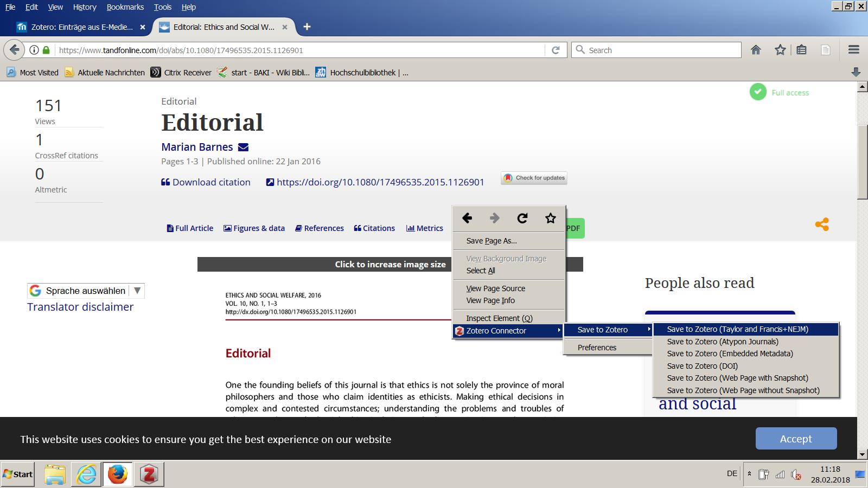Accept the cookies notice
The image size is (868, 488).
pos(796,439)
